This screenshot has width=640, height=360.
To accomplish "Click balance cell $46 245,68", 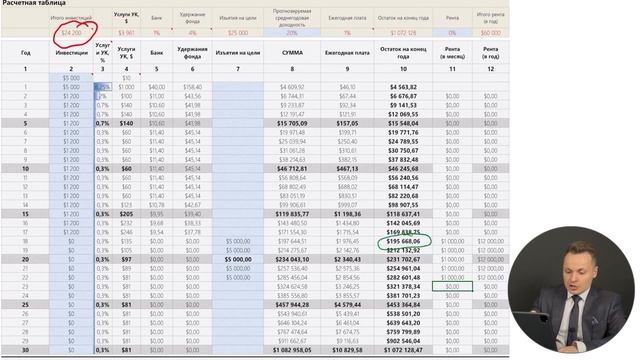I will (x=403, y=169).
